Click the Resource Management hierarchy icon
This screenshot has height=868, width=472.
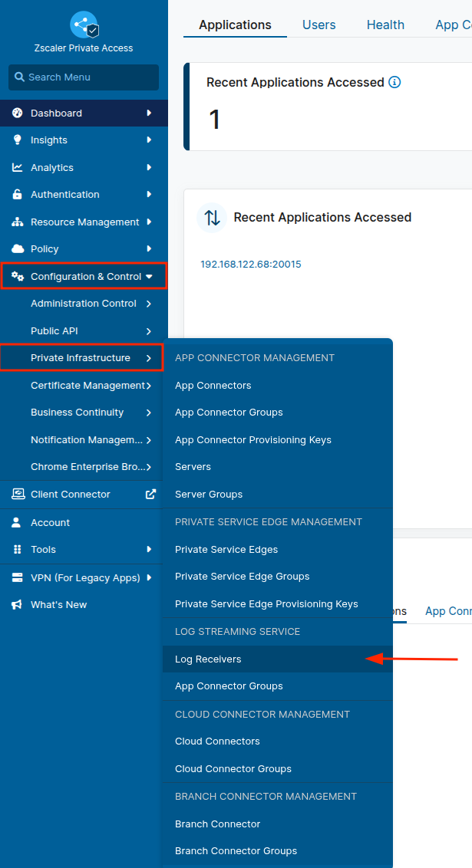tap(17, 222)
